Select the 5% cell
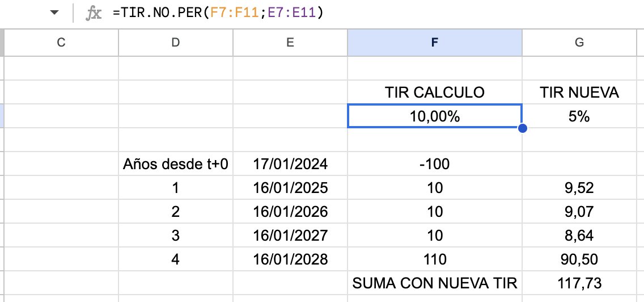 coord(579,116)
